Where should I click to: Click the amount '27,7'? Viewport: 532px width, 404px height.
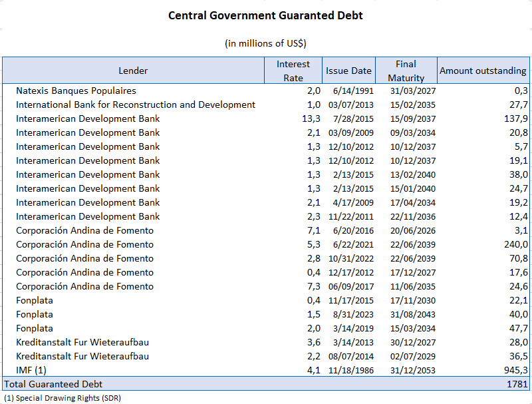(519, 104)
